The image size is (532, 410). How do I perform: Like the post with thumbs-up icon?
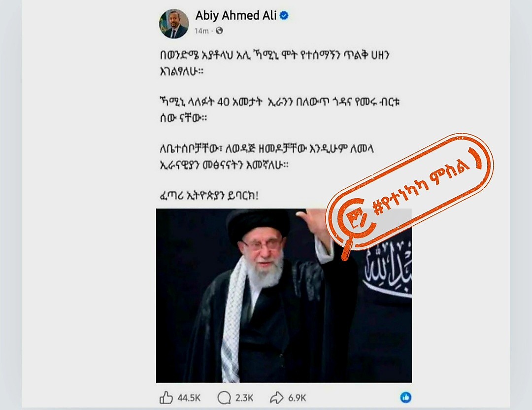166,398
